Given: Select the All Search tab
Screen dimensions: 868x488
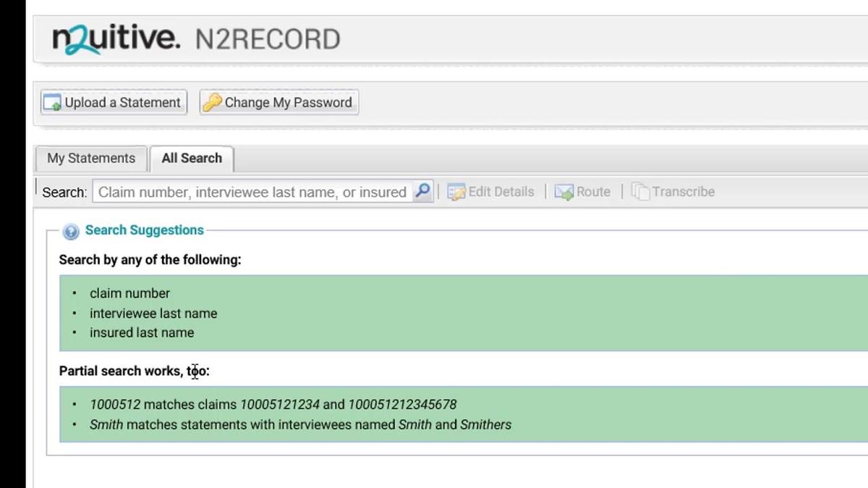Looking at the screenshot, I should (x=192, y=159).
